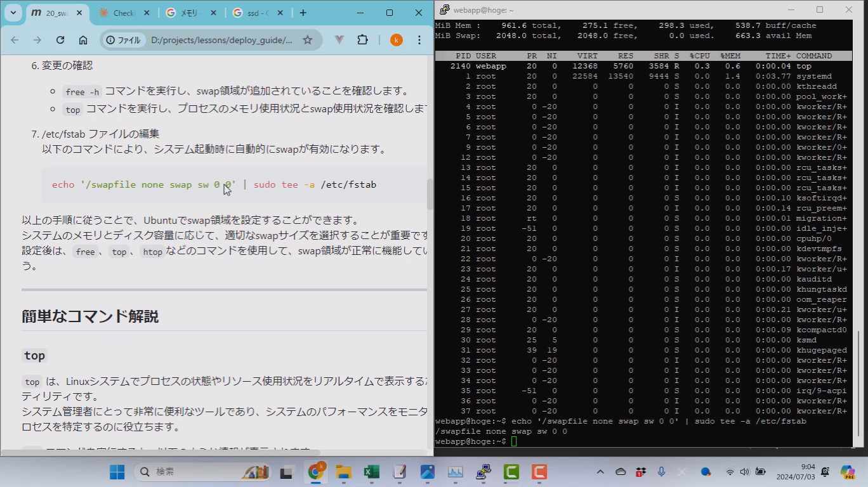Click the PuTTY icon in terminal title bar
Viewport: 868px width, 487px height.
[x=444, y=10]
